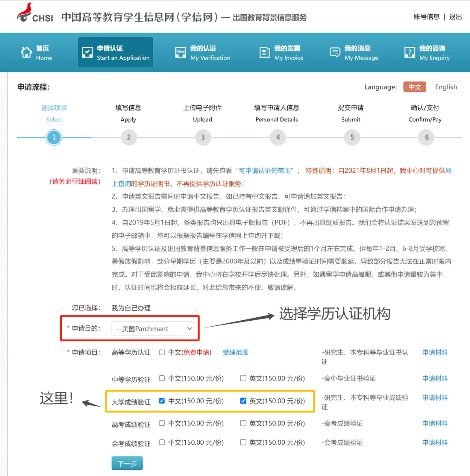The height and width of the screenshot is (476, 470).
Task: Select the 中文 language button
Action: pyautogui.click(x=415, y=87)
